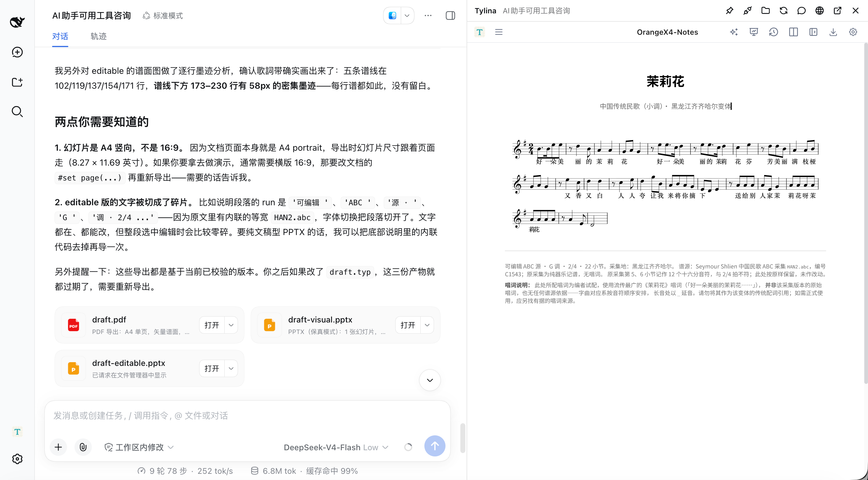868x480 pixels.
Task: Open draft.pdf with 打开 button
Action: click(x=212, y=325)
